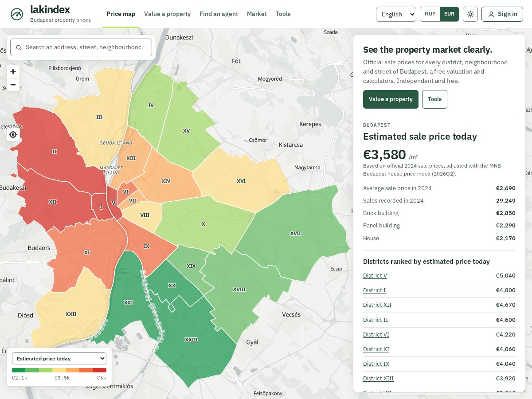The width and height of the screenshot is (532, 399).
Task: Open the District XIII link
Action: pyautogui.click(x=378, y=379)
